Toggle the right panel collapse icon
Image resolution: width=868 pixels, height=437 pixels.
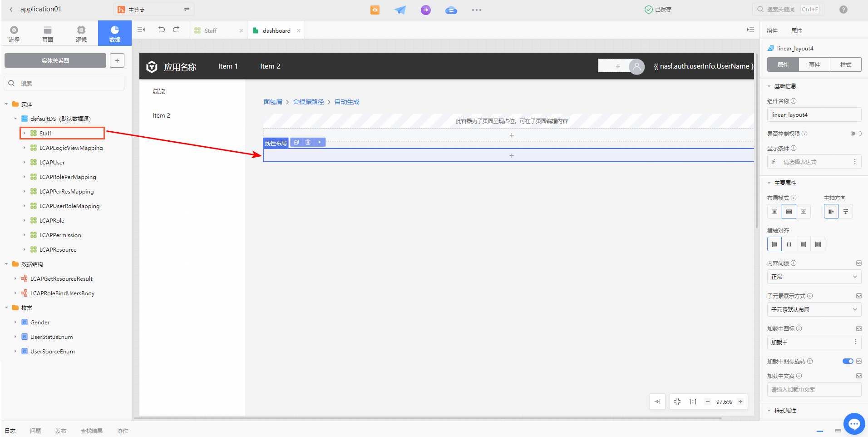pyautogui.click(x=750, y=30)
